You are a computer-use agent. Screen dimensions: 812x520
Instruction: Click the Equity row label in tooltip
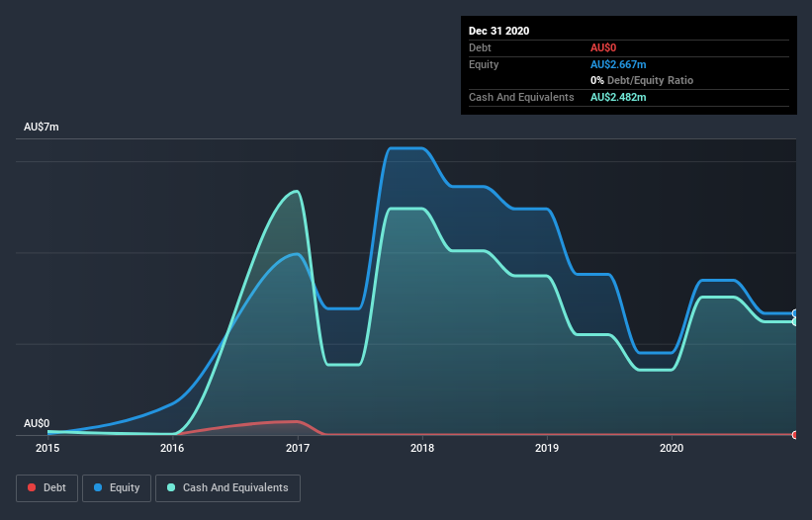point(484,64)
